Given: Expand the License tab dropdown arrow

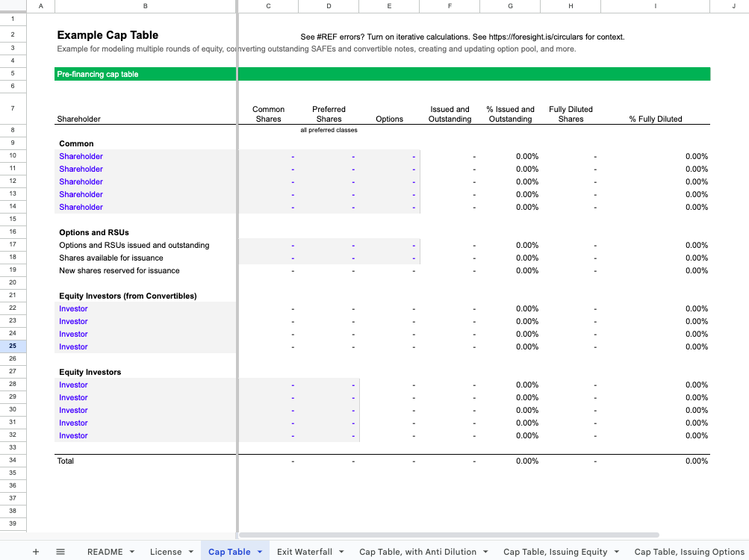Looking at the screenshot, I should [190, 552].
